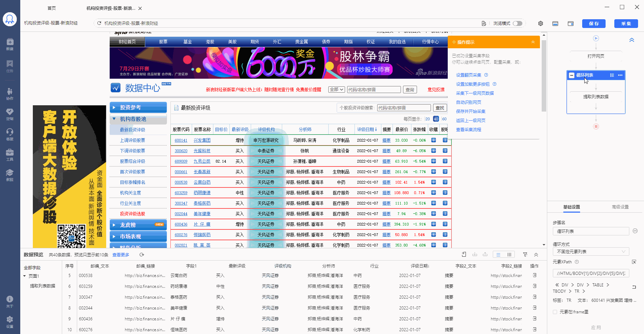
Task: Click the list icon on 循环列表 node
Action: point(612,75)
